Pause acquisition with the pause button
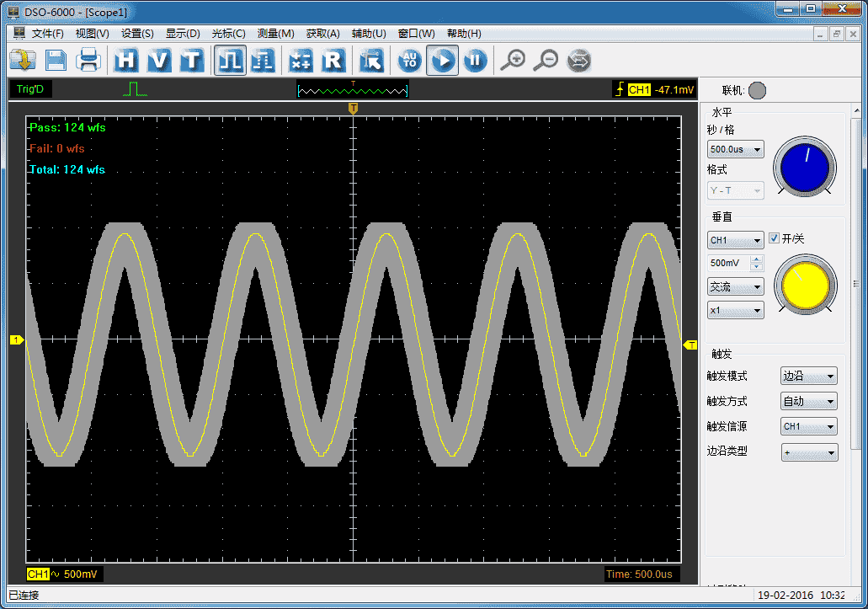This screenshot has height=609, width=868. [475, 60]
